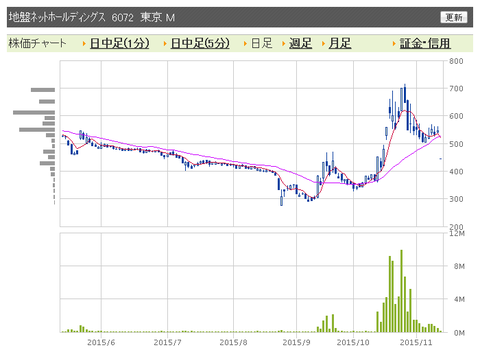This screenshot has height=363, width=480.
Task: Click the 0M volume axis label
Action: pyautogui.click(x=459, y=333)
